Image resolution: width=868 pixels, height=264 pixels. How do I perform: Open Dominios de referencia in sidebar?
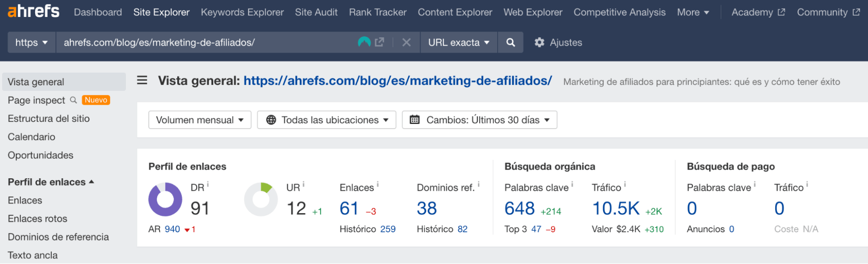(x=58, y=237)
